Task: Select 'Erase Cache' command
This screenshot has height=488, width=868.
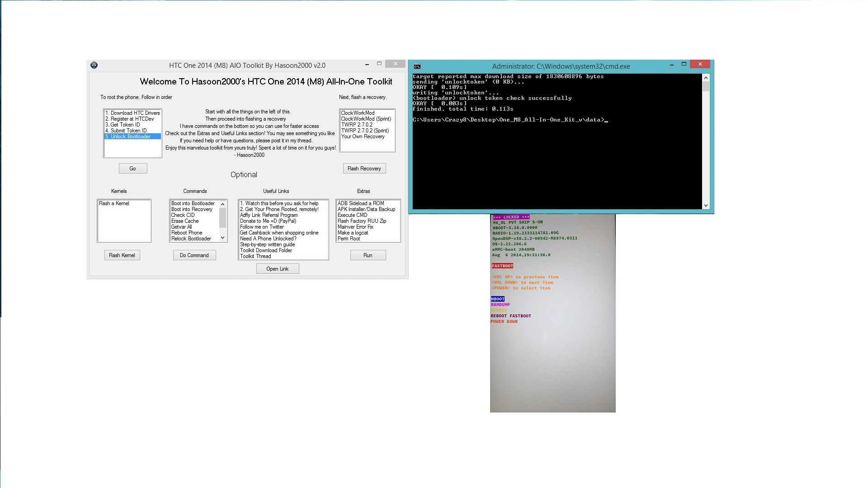Action: coord(194,221)
